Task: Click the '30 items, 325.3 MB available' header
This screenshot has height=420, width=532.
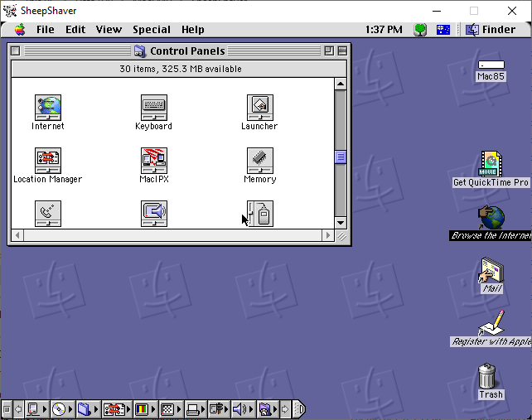Action: click(x=181, y=69)
